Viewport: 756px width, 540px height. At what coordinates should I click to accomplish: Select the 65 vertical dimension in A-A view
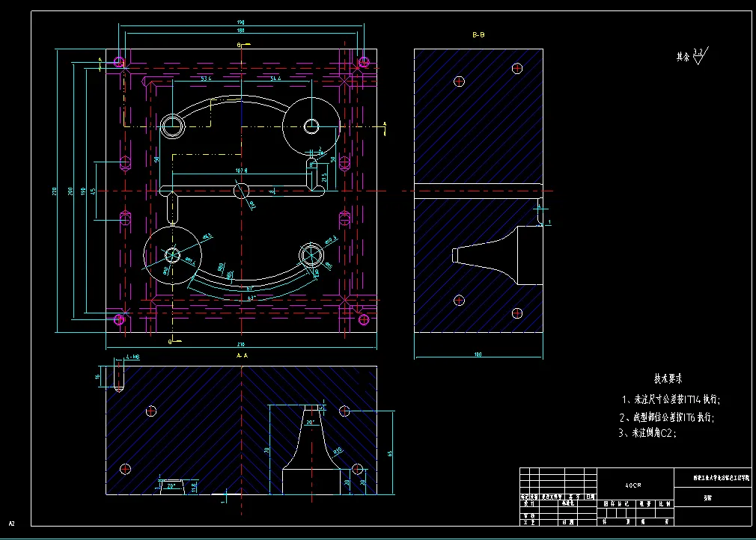(389, 454)
